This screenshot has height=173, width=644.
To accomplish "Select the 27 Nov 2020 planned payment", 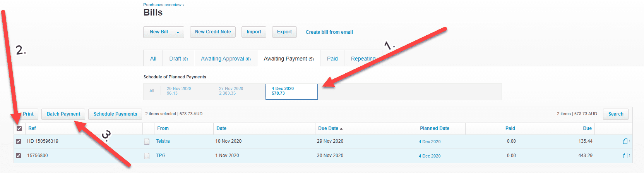I will pyautogui.click(x=231, y=91).
